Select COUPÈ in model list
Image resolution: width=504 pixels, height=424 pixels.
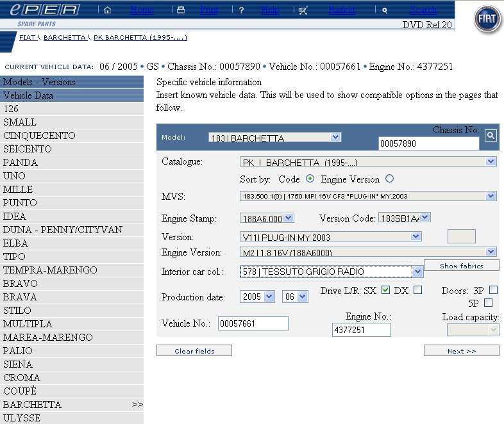[72, 391]
